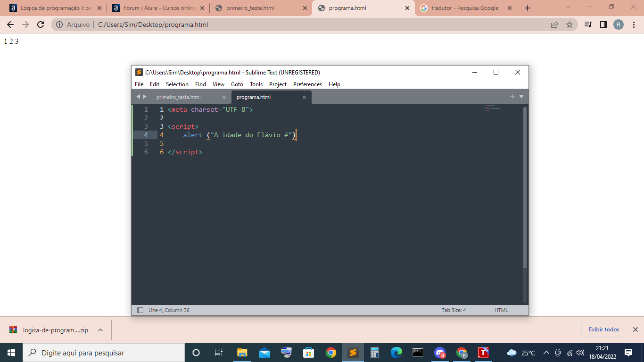Open Task View on taskbar
The height and width of the screenshot is (362, 644).
point(219,353)
